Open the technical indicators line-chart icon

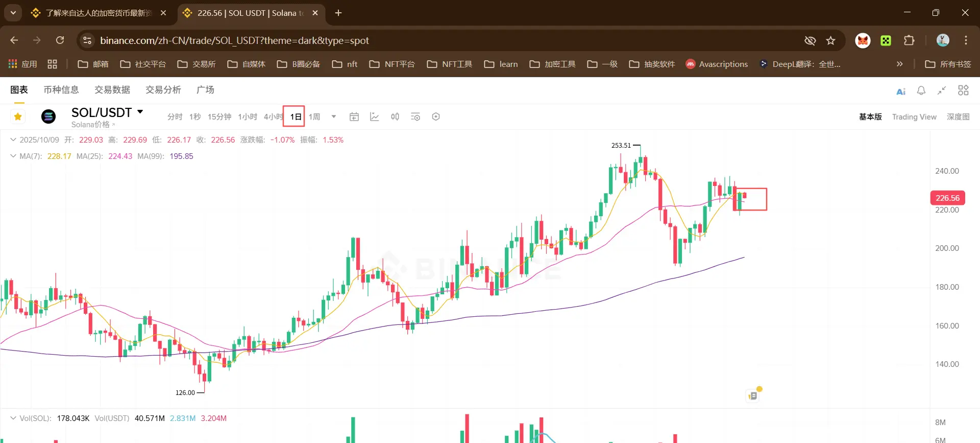(x=375, y=117)
